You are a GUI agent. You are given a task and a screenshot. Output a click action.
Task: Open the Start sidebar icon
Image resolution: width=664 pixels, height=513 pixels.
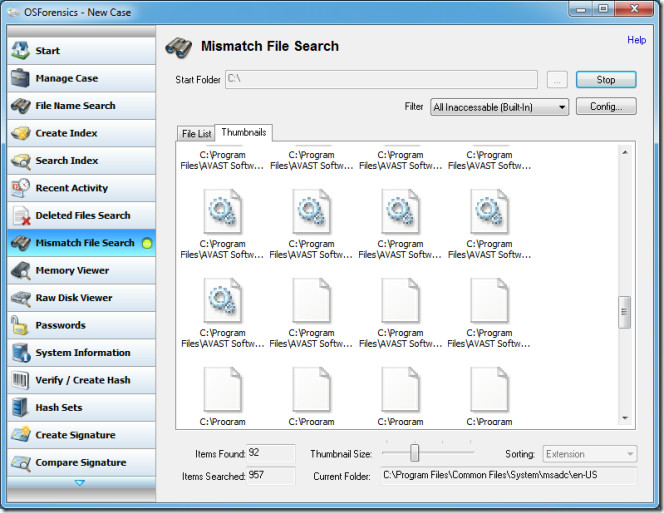coord(20,50)
